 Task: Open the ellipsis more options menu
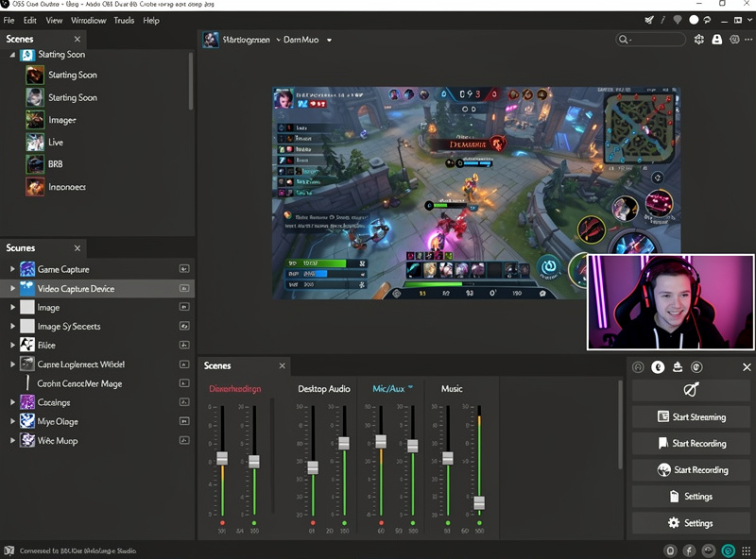748,40
